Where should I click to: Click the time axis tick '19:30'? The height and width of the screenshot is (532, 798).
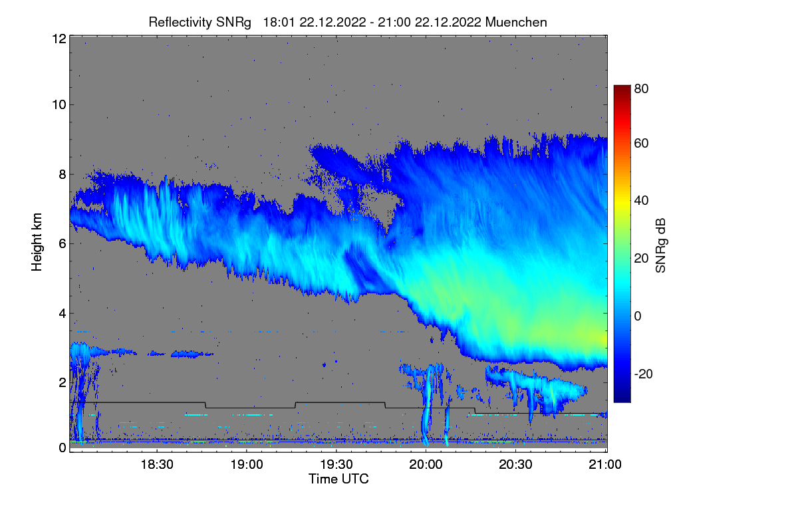(336, 464)
